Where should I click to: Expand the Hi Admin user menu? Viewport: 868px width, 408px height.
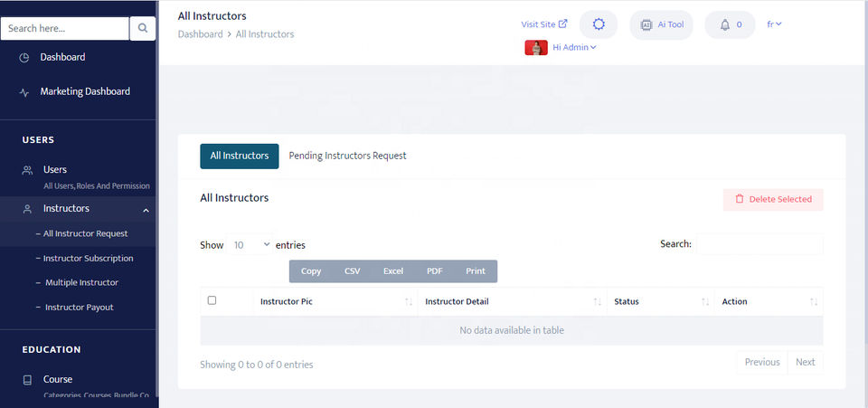pyautogui.click(x=574, y=48)
